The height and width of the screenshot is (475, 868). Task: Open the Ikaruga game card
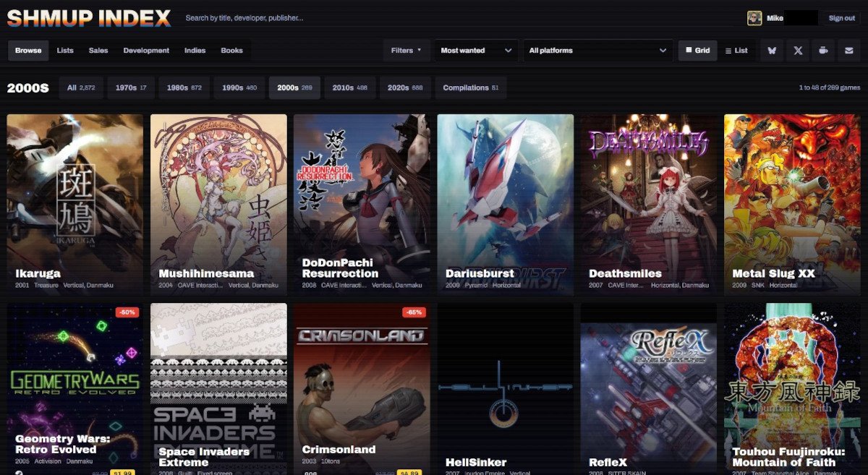coord(75,205)
